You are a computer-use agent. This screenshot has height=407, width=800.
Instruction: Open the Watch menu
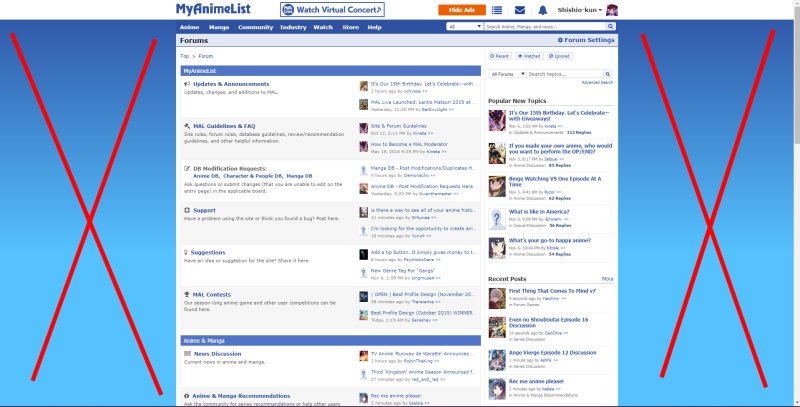pyautogui.click(x=323, y=27)
